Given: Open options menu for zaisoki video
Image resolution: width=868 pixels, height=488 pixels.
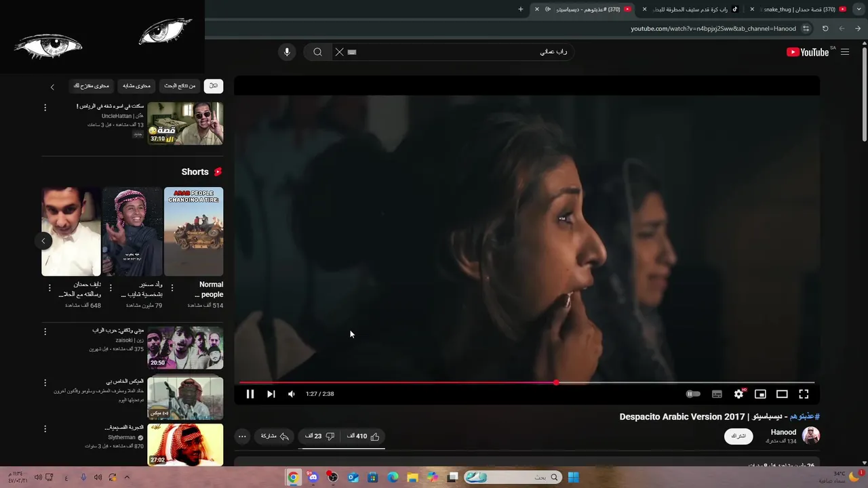Looking at the screenshot, I should [45, 331].
